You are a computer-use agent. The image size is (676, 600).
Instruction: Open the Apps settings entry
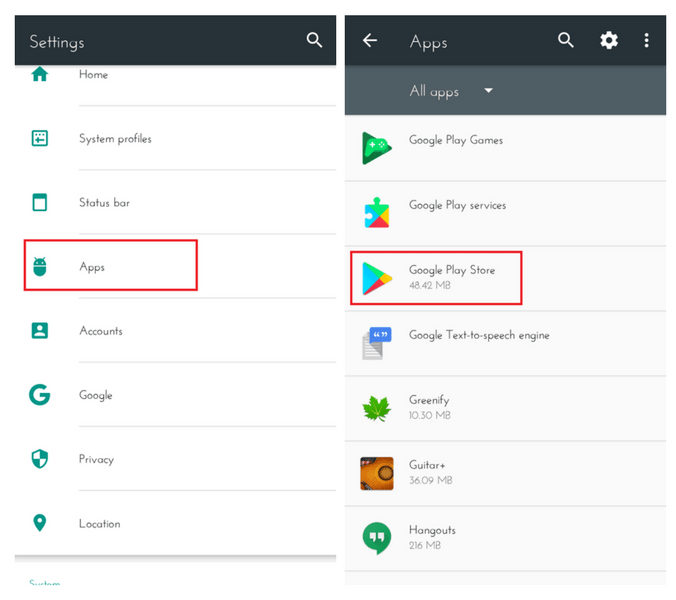tap(175, 266)
